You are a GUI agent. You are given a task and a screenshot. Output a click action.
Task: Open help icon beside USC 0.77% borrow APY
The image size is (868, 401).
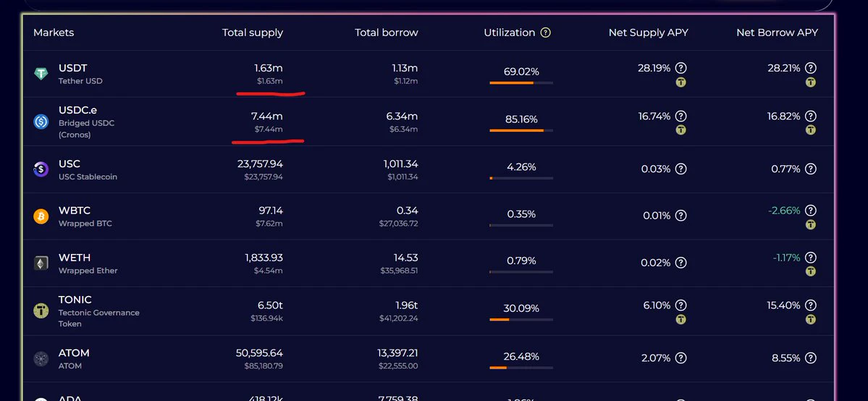[810, 169]
